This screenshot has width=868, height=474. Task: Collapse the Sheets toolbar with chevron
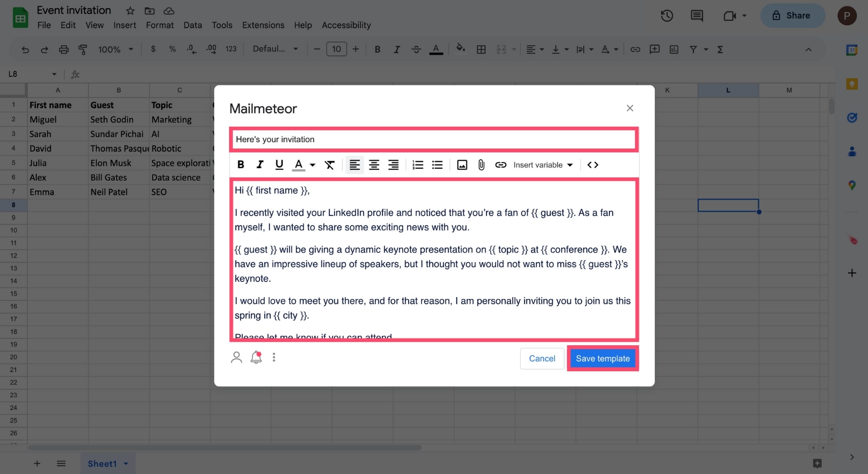pyautogui.click(x=809, y=49)
